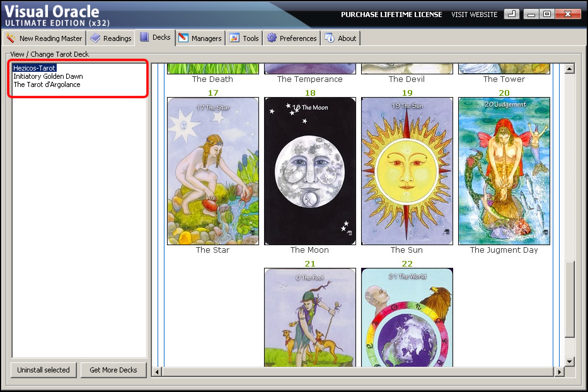Click the horizontal scrollbar right arrow
Image resolution: width=588 pixels, height=392 pixels.
point(559,372)
